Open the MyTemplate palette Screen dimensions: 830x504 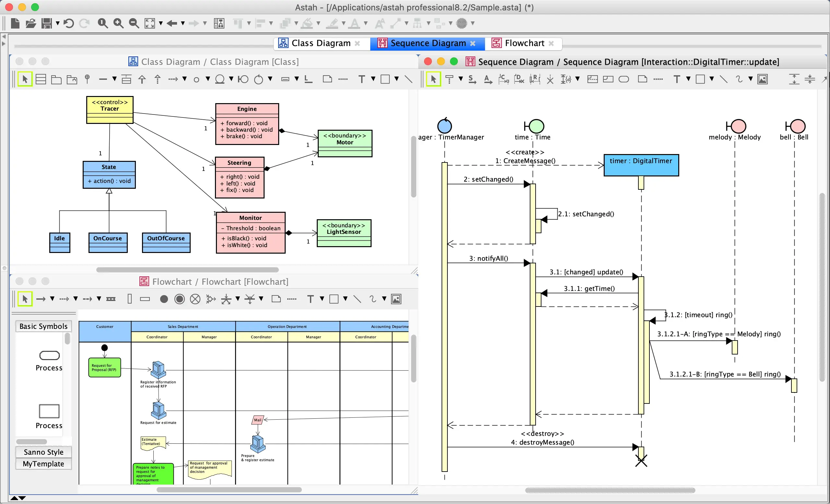pyautogui.click(x=43, y=464)
